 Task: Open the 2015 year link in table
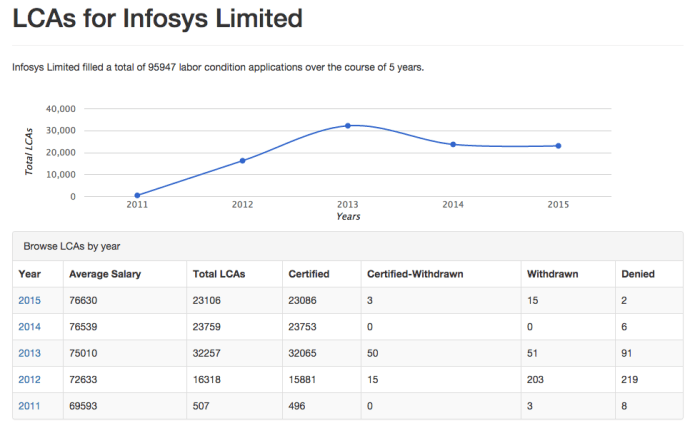tap(29, 300)
